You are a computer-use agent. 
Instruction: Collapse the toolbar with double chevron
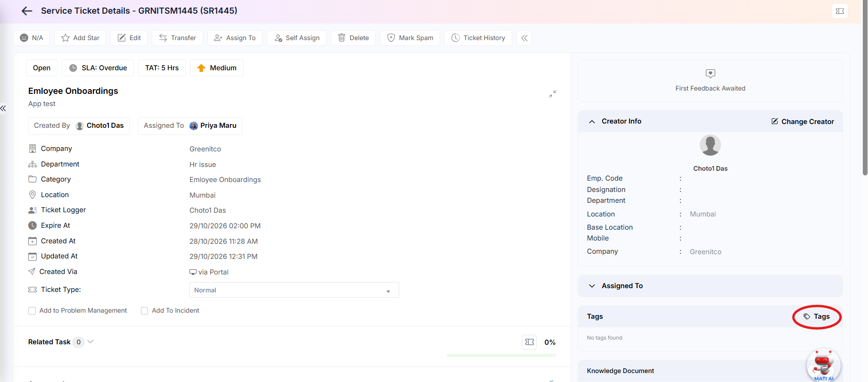[524, 38]
